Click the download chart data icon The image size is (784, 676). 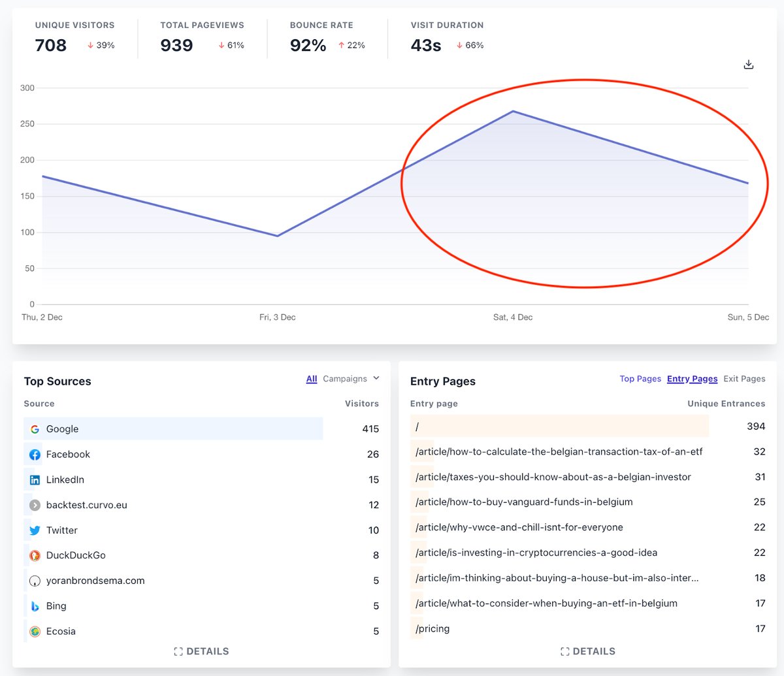(x=749, y=65)
